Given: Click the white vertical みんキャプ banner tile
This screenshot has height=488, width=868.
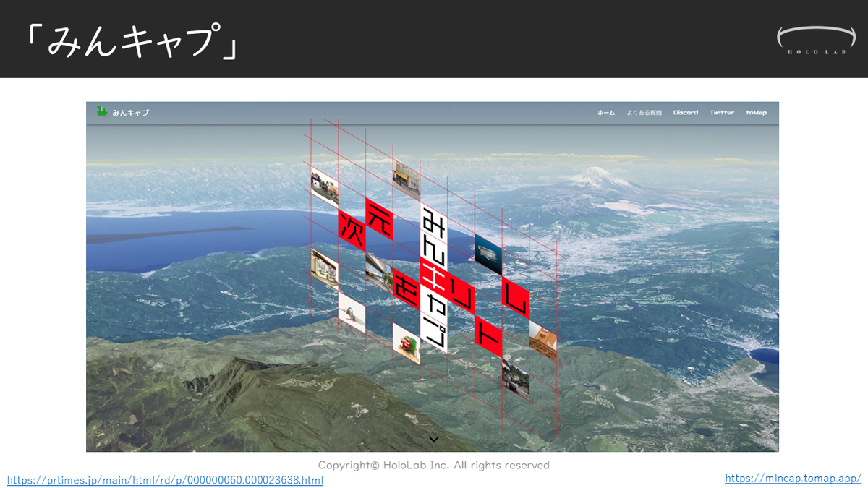Looking at the screenshot, I should click(x=433, y=277).
